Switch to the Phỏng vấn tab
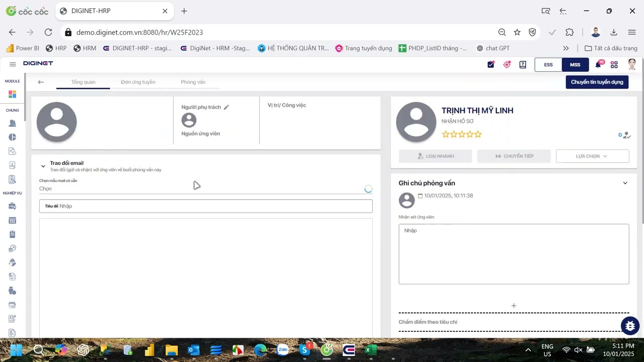 pyautogui.click(x=193, y=82)
